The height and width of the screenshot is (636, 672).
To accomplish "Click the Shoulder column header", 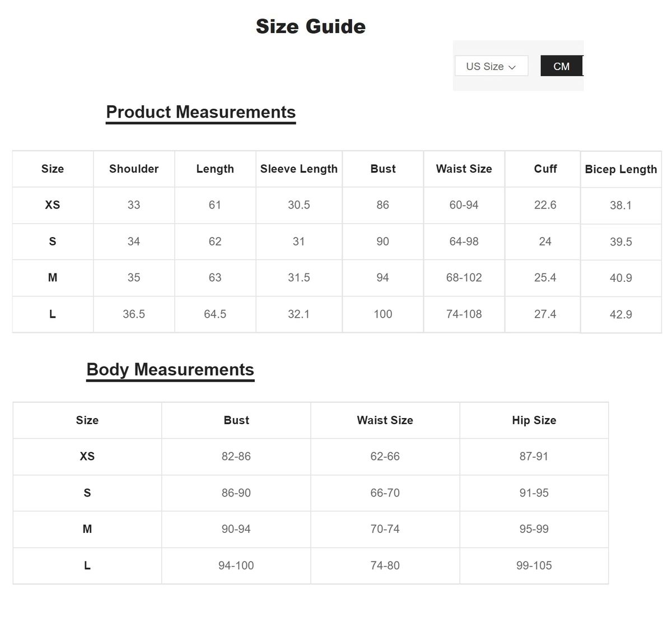I will (134, 169).
